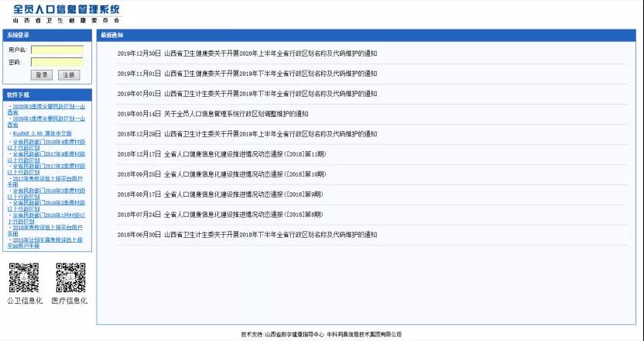Focus the 密码 password field

pyautogui.click(x=57, y=62)
